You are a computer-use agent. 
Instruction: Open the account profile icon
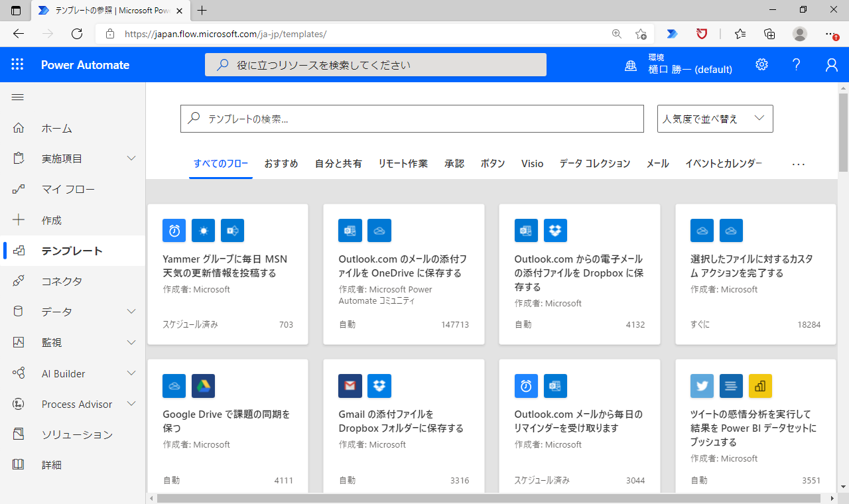click(831, 64)
